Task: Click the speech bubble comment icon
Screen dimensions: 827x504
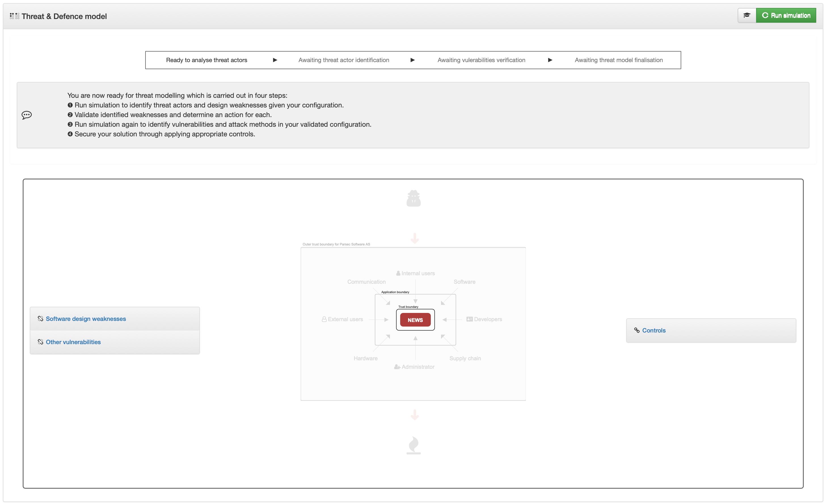Action: coord(26,115)
